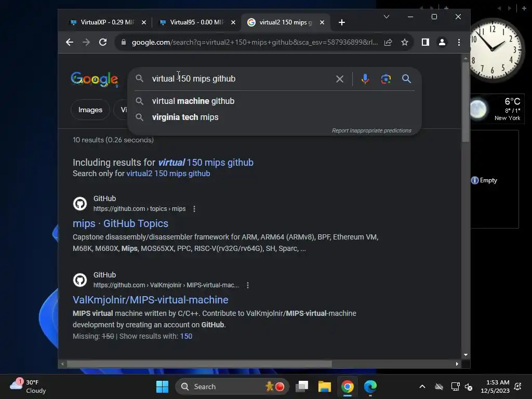Click in the Google search text field
The height and width of the screenshot is (399, 532).
pos(241,79)
